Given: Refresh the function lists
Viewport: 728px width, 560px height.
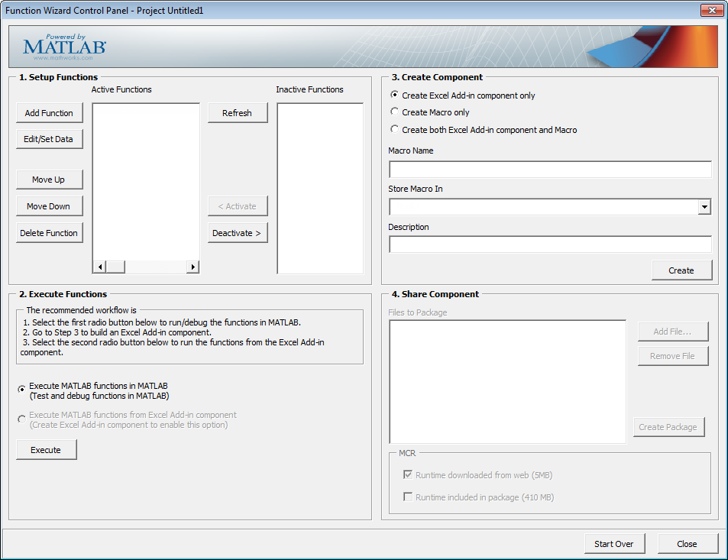Looking at the screenshot, I should point(238,113).
